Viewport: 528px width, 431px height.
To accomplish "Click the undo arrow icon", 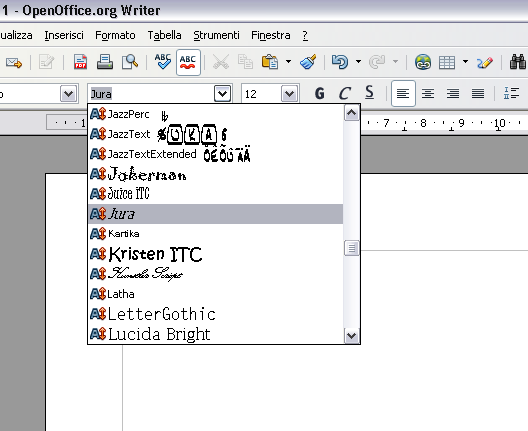I will (340, 62).
